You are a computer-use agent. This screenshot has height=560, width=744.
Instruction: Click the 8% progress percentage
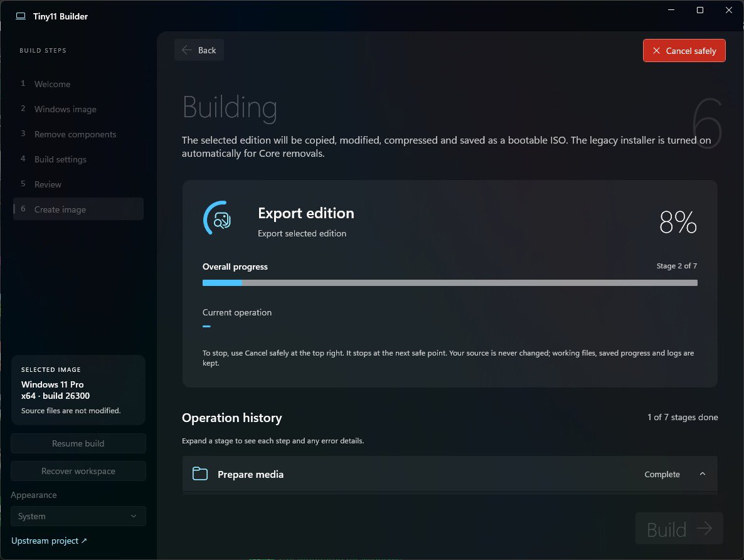point(678,222)
